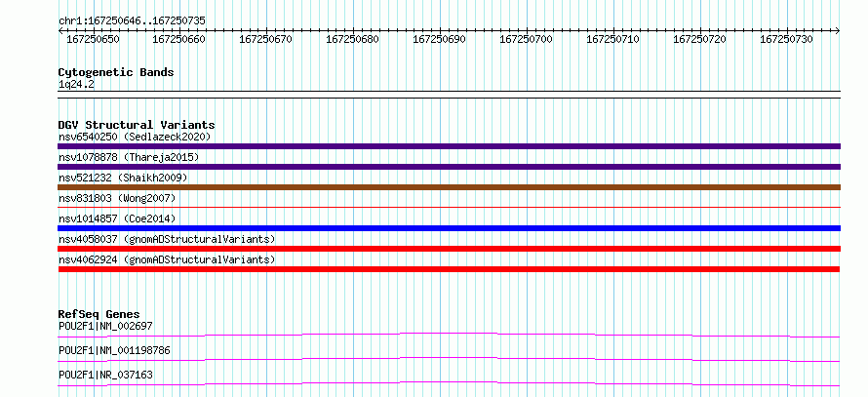This screenshot has width=868, height=397.
Task: Click ruler position 167250730
Action: (787, 39)
